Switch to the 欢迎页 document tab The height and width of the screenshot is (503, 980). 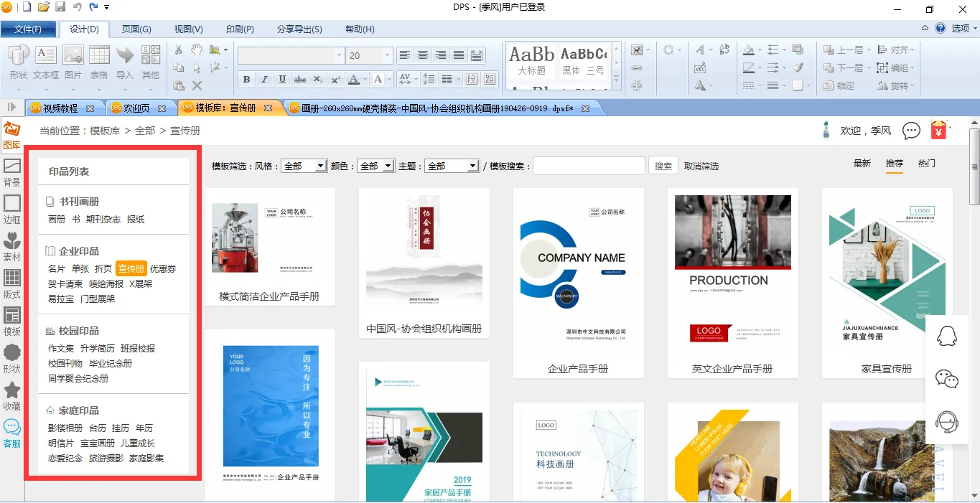136,108
